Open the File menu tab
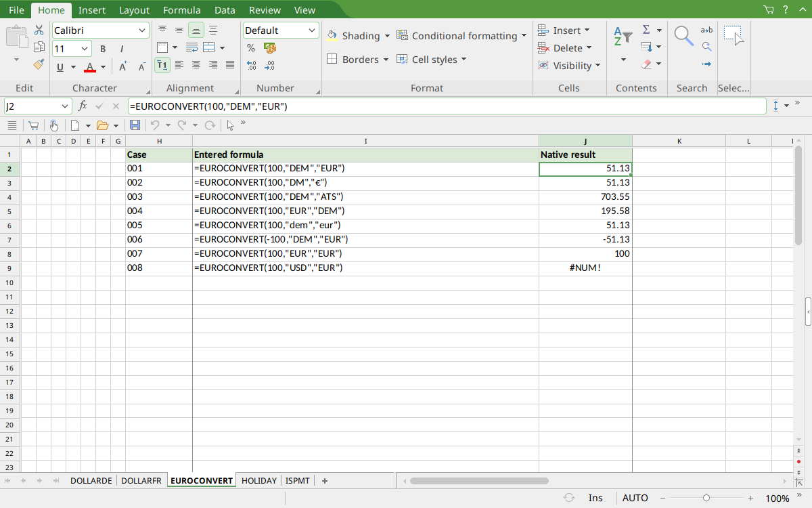The image size is (812, 508). [x=16, y=10]
